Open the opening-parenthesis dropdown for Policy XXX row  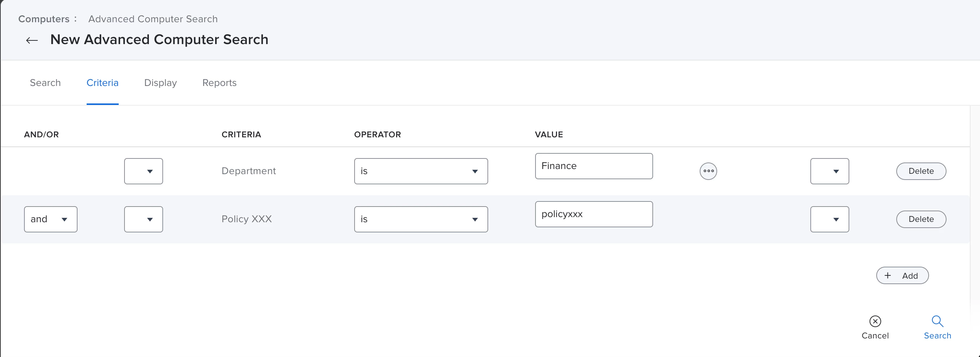tap(143, 219)
